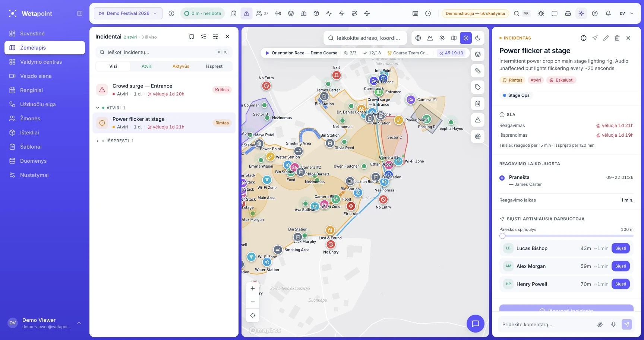Open the radar icon on the map toolbar
The width and height of the screenshot is (644, 340).
click(478, 136)
